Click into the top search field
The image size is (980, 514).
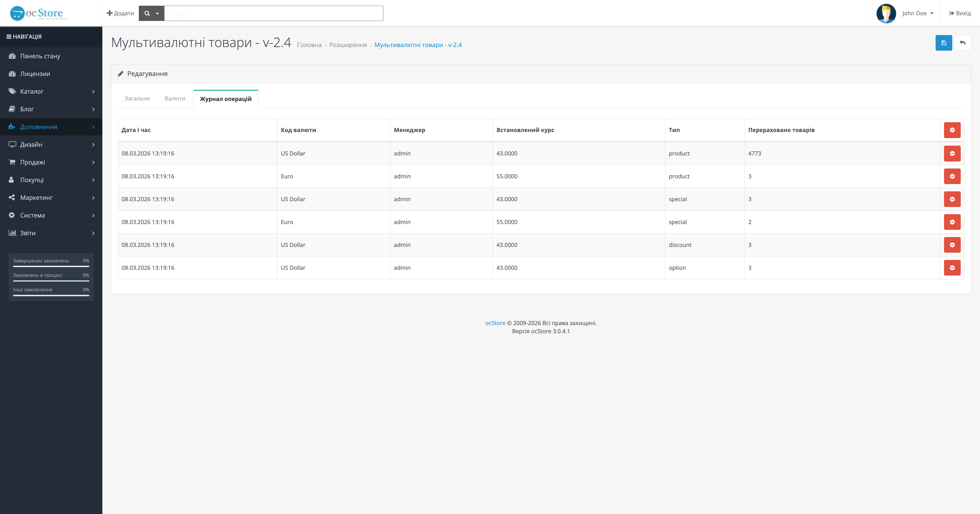coord(273,13)
